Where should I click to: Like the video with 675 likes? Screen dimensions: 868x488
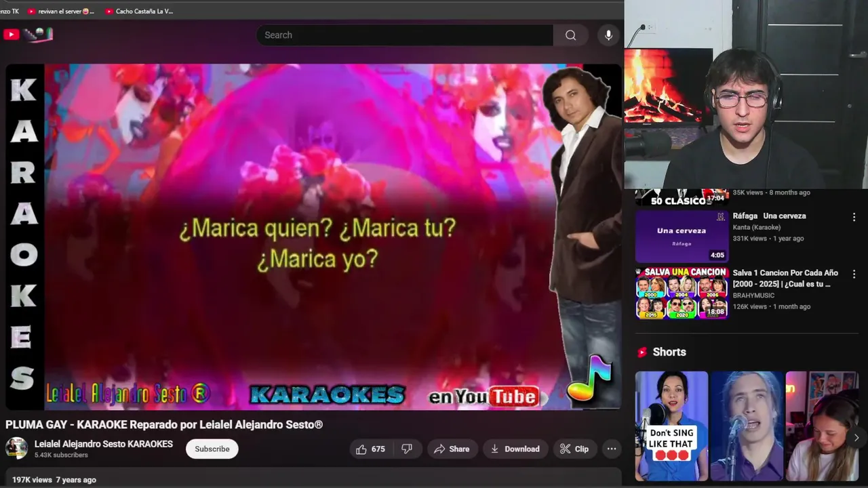tap(370, 449)
